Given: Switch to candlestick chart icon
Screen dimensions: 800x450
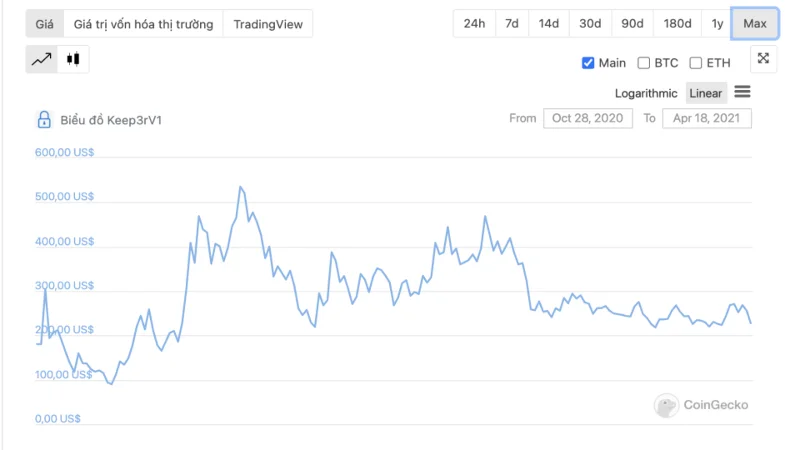Looking at the screenshot, I should (x=73, y=59).
